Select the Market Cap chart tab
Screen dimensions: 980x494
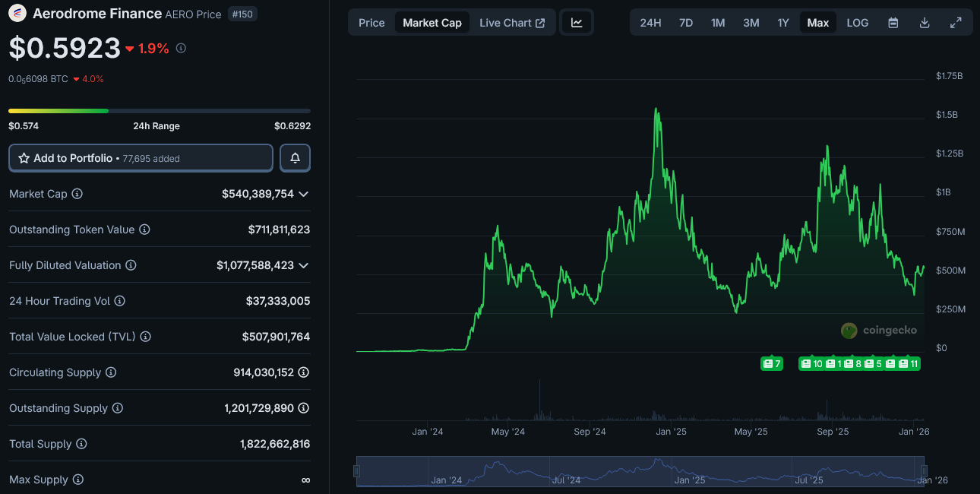click(x=432, y=23)
